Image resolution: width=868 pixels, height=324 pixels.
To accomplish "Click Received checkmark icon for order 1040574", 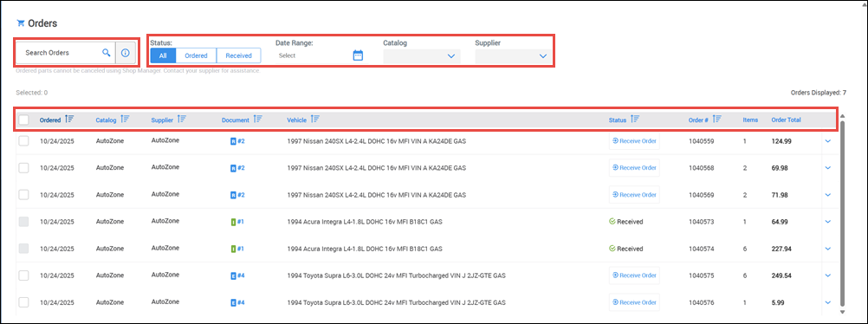I will (x=612, y=249).
